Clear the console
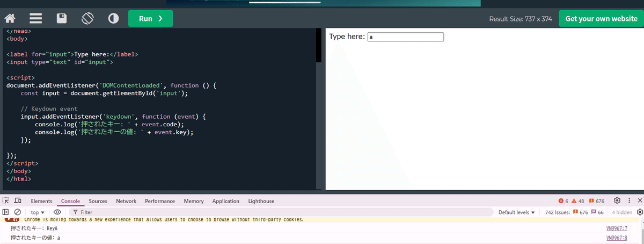 pyautogui.click(x=18, y=212)
